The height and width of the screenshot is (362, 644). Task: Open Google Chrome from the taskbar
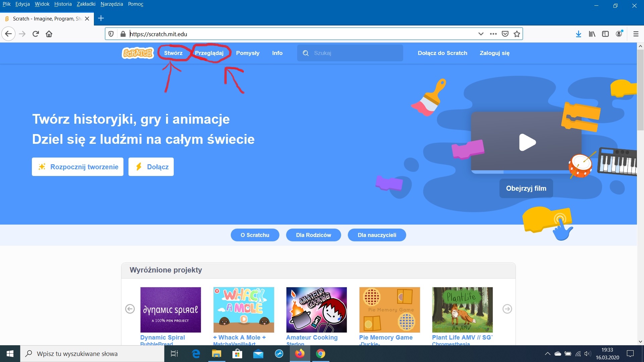tap(321, 354)
